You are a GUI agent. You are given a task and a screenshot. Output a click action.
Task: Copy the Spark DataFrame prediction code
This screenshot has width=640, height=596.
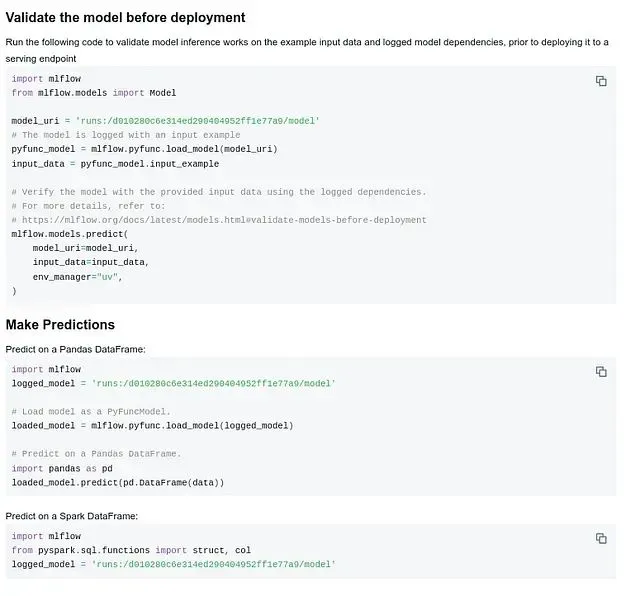click(x=601, y=538)
